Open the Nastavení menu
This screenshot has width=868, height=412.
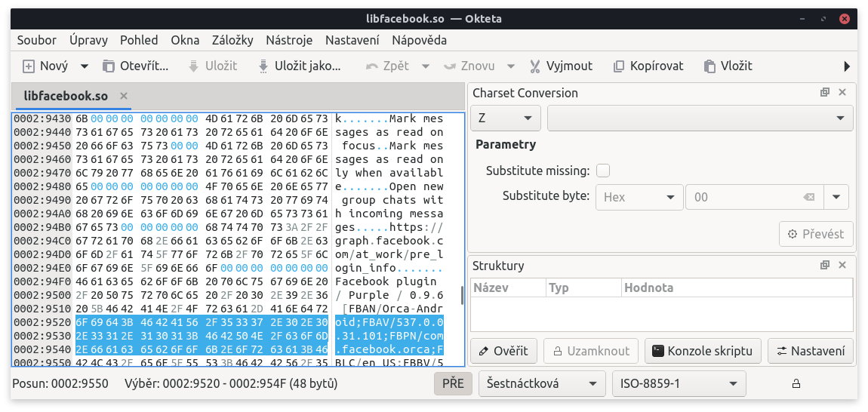pos(352,41)
